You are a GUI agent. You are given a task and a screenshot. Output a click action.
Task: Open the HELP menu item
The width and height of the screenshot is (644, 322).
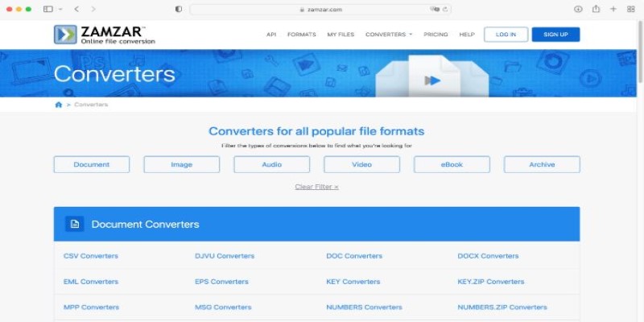pyautogui.click(x=467, y=35)
